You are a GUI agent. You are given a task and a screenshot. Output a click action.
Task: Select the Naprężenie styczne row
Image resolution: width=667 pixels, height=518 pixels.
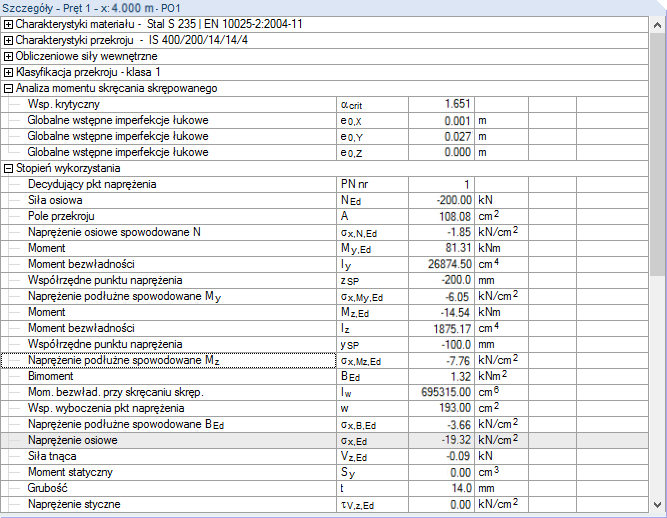pos(325,505)
